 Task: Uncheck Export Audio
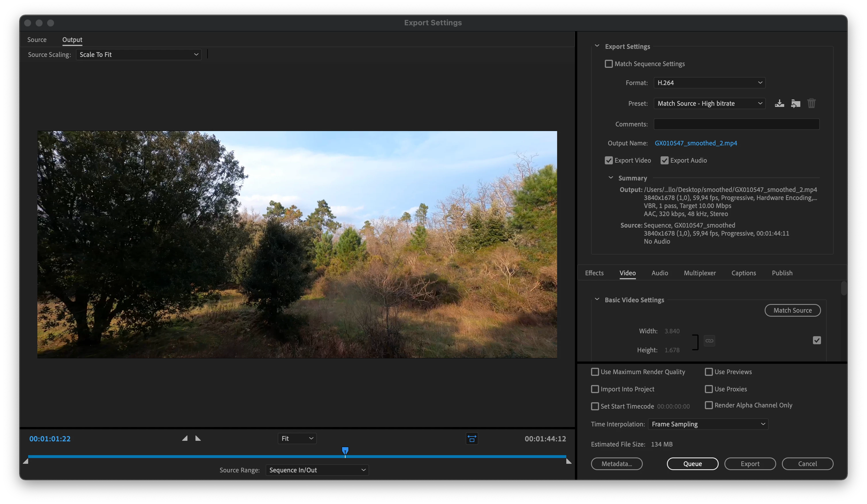[x=664, y=161]
